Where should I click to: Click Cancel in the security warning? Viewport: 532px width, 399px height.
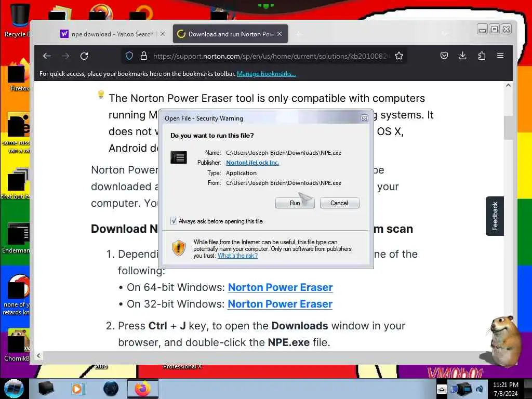click(x=339, y=203)
